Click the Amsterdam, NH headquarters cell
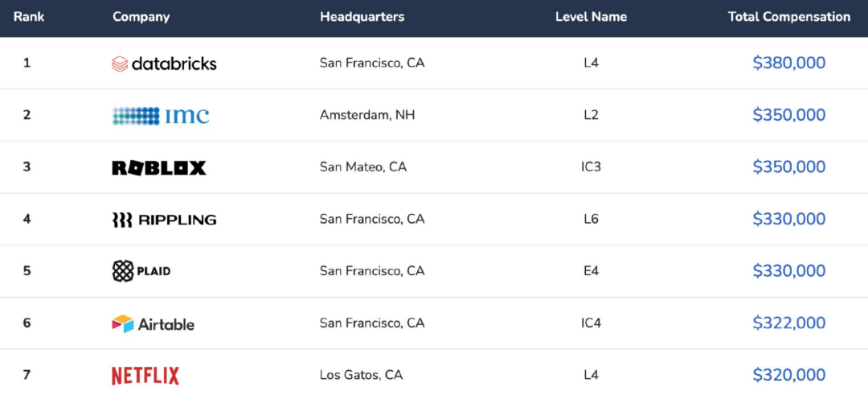The image size is (868, 395). pos(367,115)
